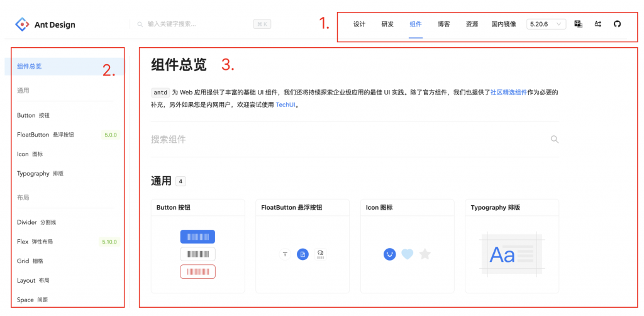Click the 5.0.0 version tag beside FloatButton
The height and width of the screenshot is (316, 644).
(x=111, y=134)
